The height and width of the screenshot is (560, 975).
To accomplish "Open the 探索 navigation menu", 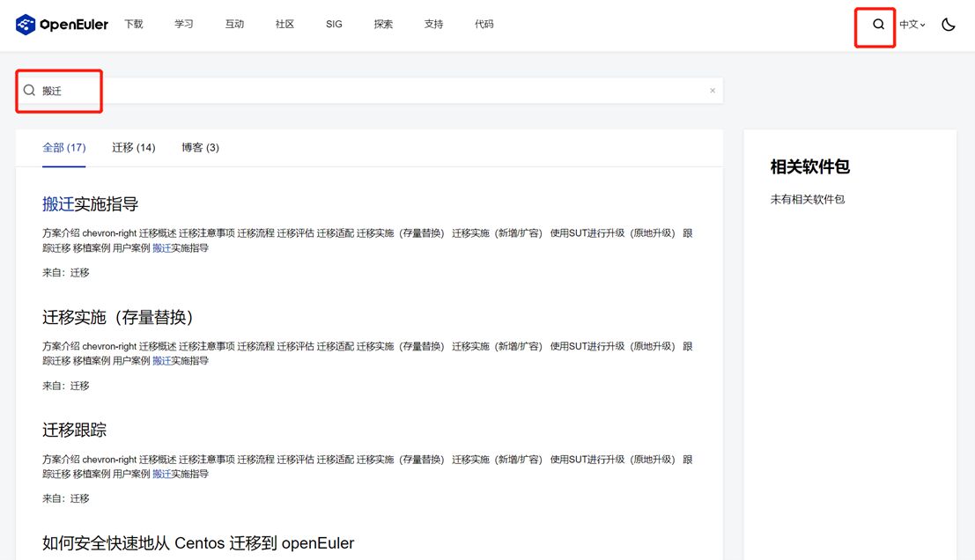I will point(383,25).
